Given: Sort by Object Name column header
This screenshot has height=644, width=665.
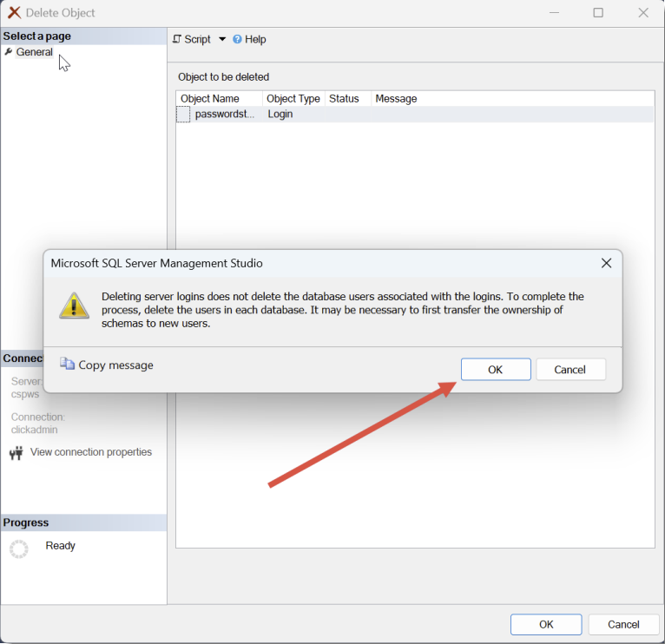Looking at the screenshot, I should (220, 98).
